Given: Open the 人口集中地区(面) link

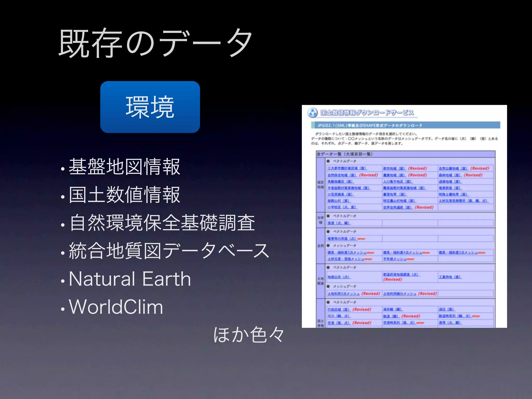Looking at the screenshot, I should [x=398, y=182].
